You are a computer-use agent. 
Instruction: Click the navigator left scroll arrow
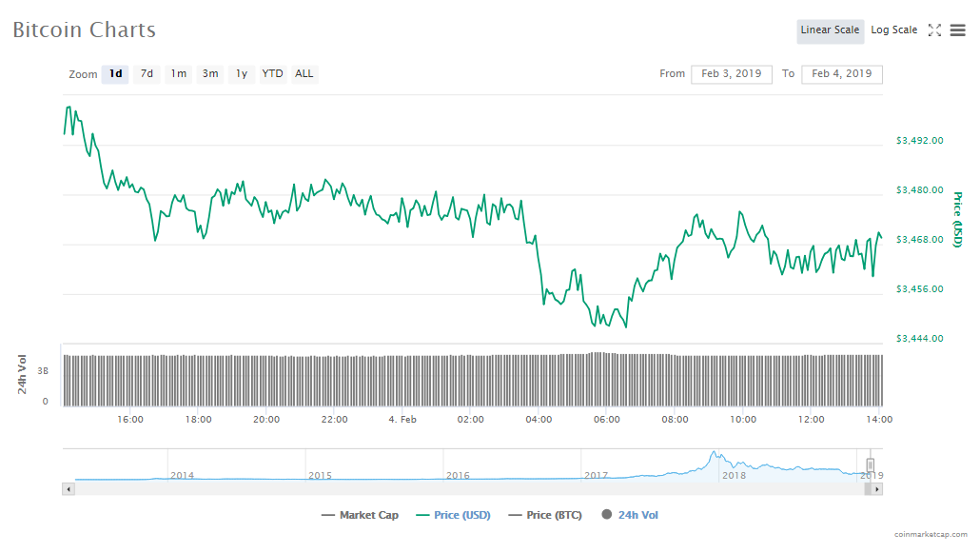click(68, 488)
